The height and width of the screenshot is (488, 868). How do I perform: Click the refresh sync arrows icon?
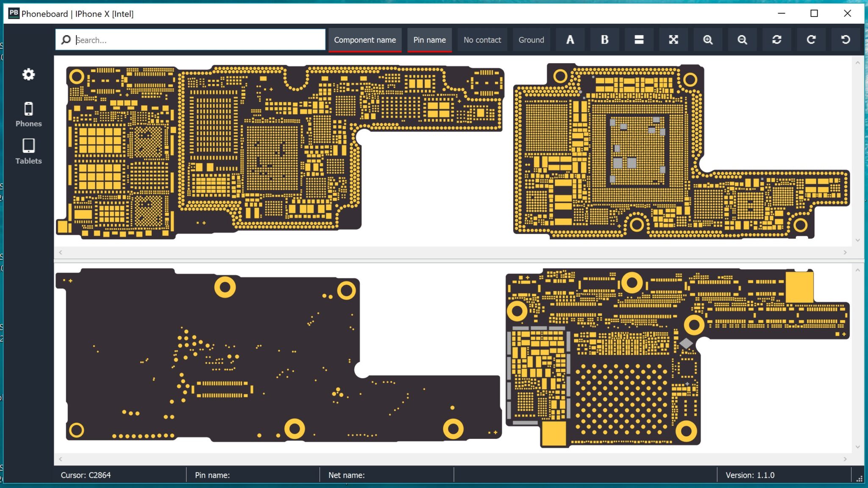click(x=776, y=40)
